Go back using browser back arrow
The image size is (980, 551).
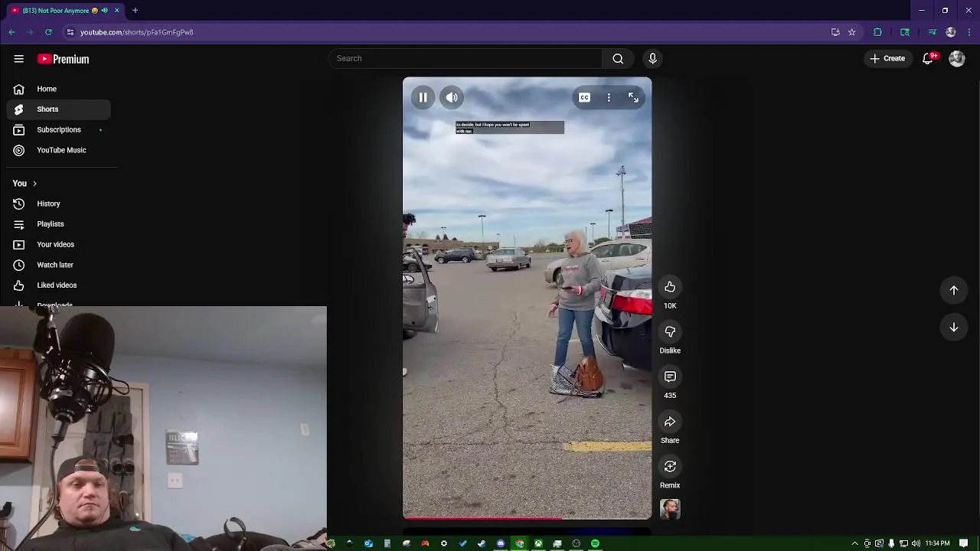pos(11,32)
